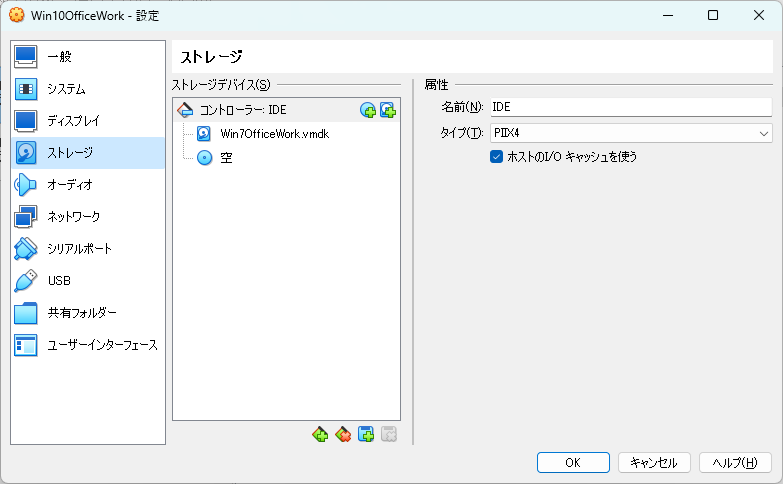
Task: Open the ネットワーク settings category
Action: [88, 217]
